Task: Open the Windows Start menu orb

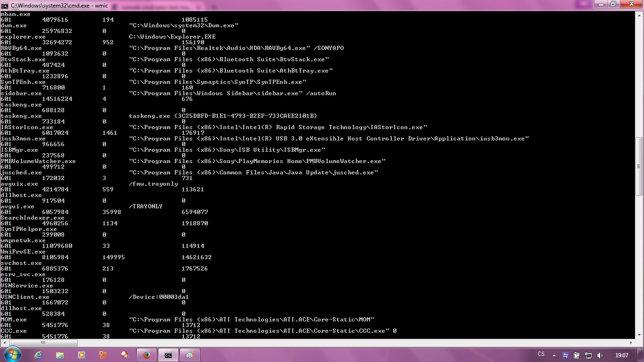Action: pos(12,354)
